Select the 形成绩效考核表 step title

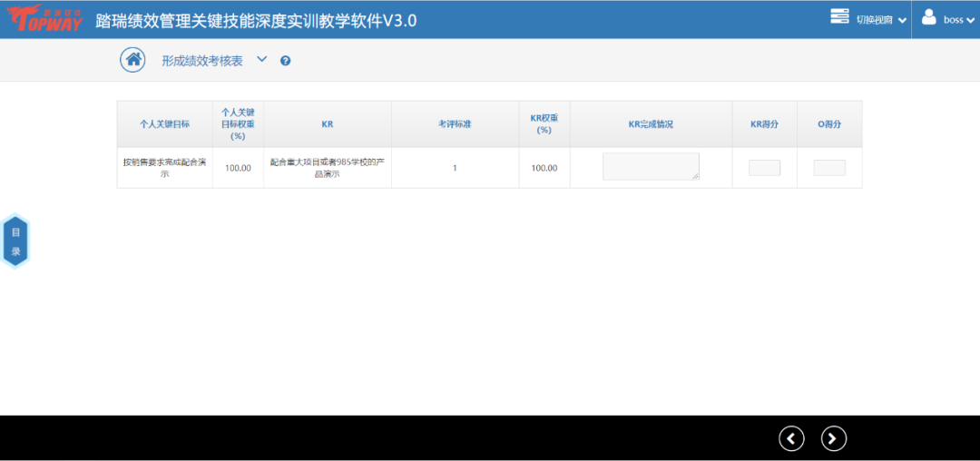point(202,61)
